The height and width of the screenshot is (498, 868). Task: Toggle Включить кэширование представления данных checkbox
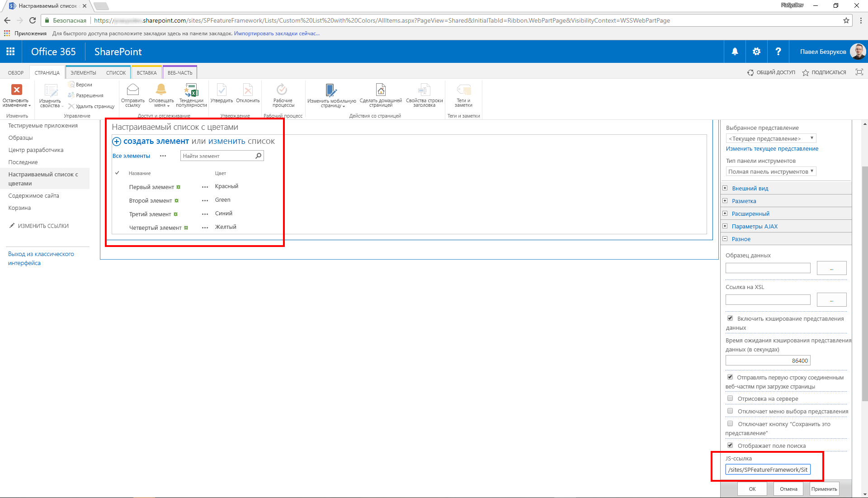(730, 318)
